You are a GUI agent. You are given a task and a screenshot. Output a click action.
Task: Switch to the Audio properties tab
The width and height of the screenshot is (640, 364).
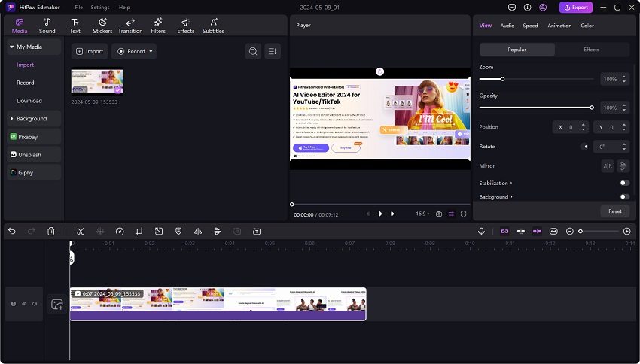tap(507, 26)
